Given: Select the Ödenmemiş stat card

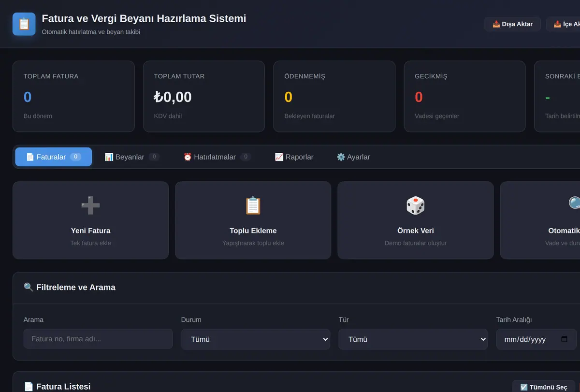Looking at the screenshot, I should tap(334, 96).
